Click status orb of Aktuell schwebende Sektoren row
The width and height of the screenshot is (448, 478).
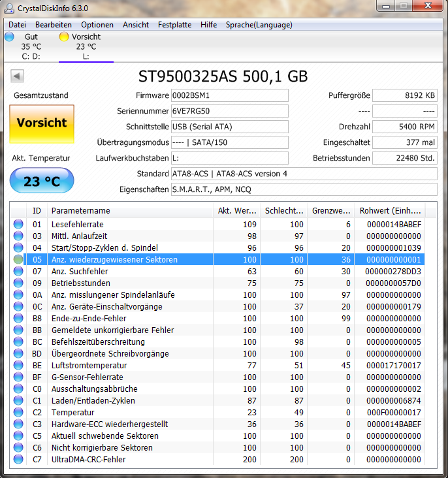click(x=18, y=436)
